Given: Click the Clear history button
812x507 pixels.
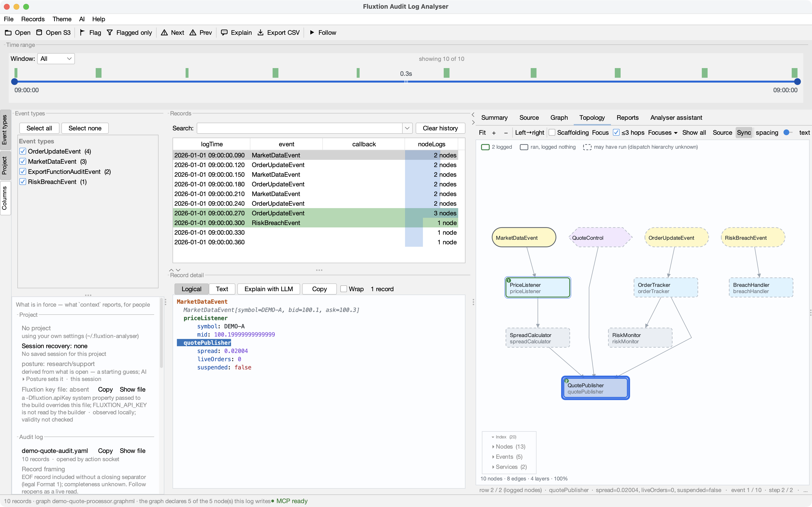Looking at the screenshot, I should [x=440, y=128].
